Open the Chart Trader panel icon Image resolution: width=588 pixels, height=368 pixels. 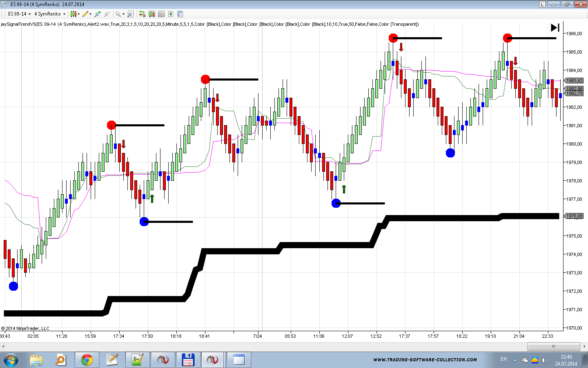pos(142,14)
